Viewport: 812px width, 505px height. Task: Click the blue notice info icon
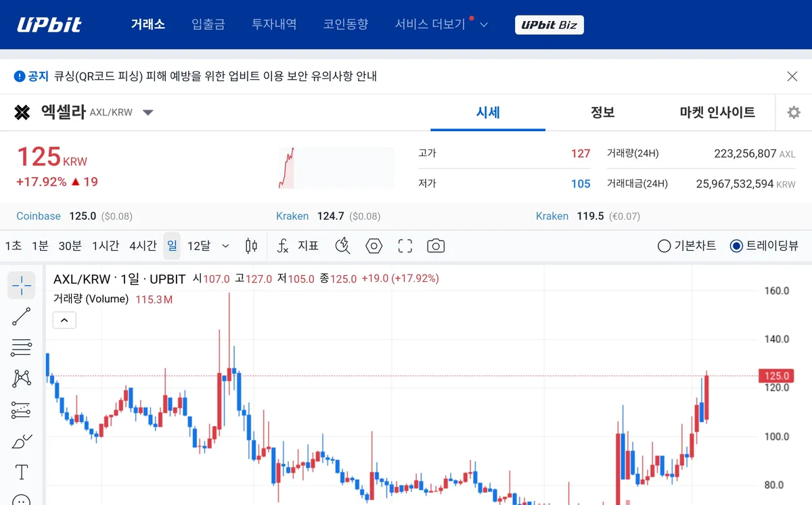coord(20,76)
